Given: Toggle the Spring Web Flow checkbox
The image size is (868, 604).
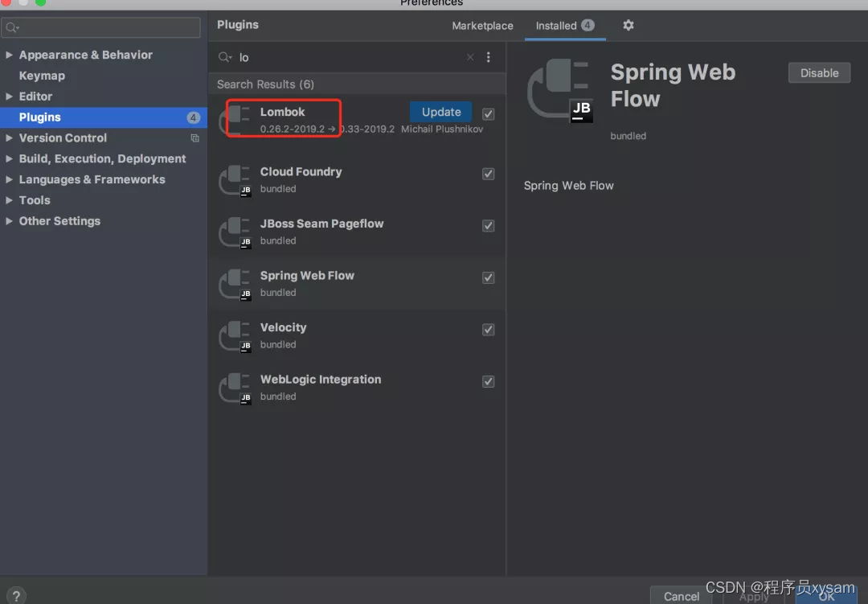Looking at the screenshot, I should point(489,278).
